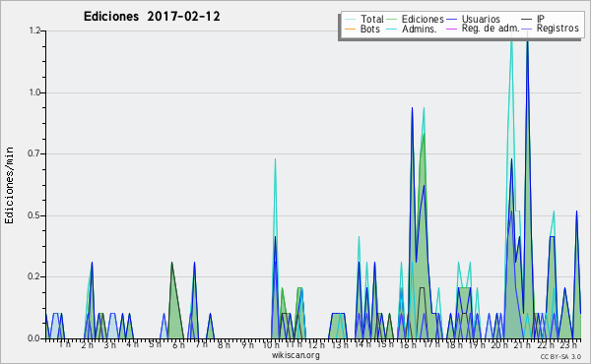Click the 'Ediciones' legend label
Viewport: 591px width, 364px height.
[x=423, y=19]
